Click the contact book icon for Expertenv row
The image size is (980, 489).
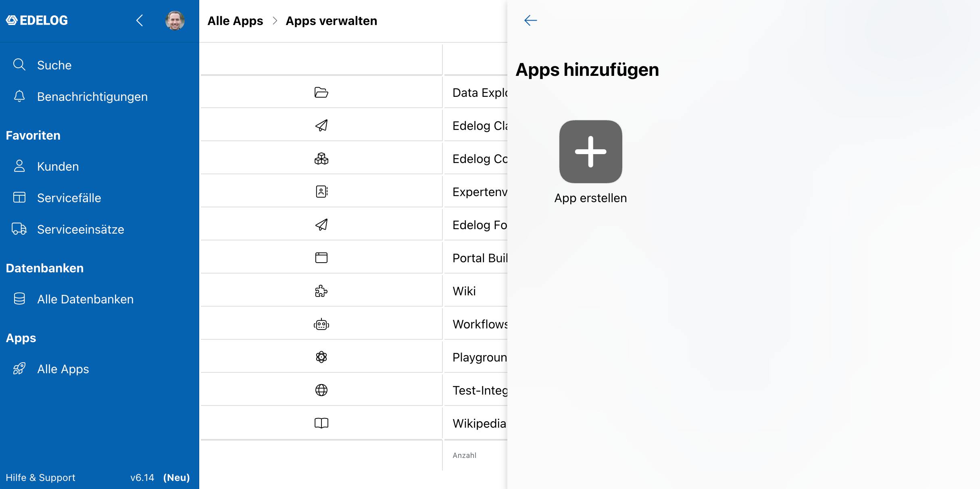coord(321,192)
